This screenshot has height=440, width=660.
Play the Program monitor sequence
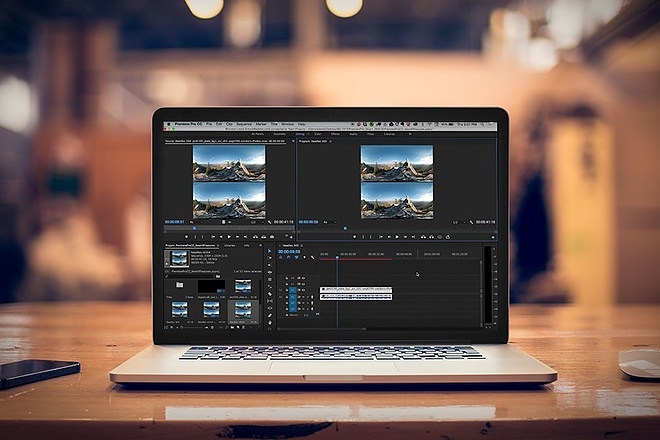pos(397,237)
